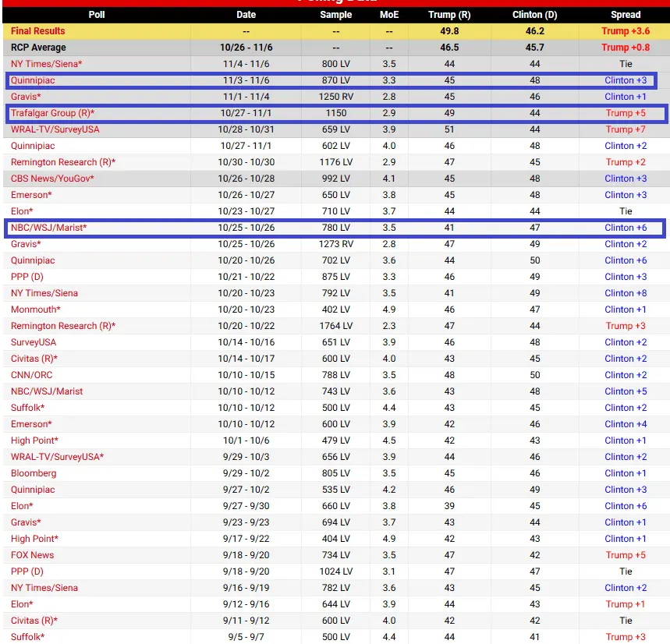
Task: Open the FOX News poll
Action: (33, 555)
